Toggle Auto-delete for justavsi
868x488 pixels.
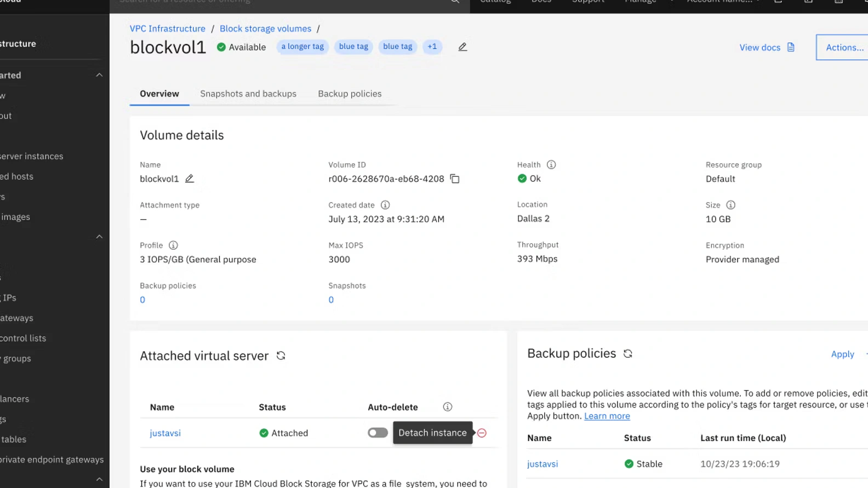pos(378,433)
